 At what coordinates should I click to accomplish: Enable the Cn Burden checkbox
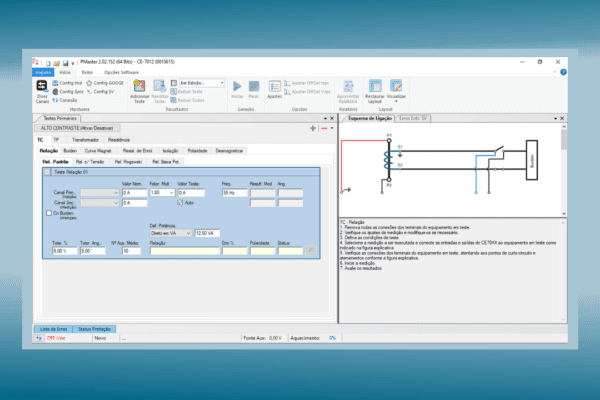click(x=49, y=213)
